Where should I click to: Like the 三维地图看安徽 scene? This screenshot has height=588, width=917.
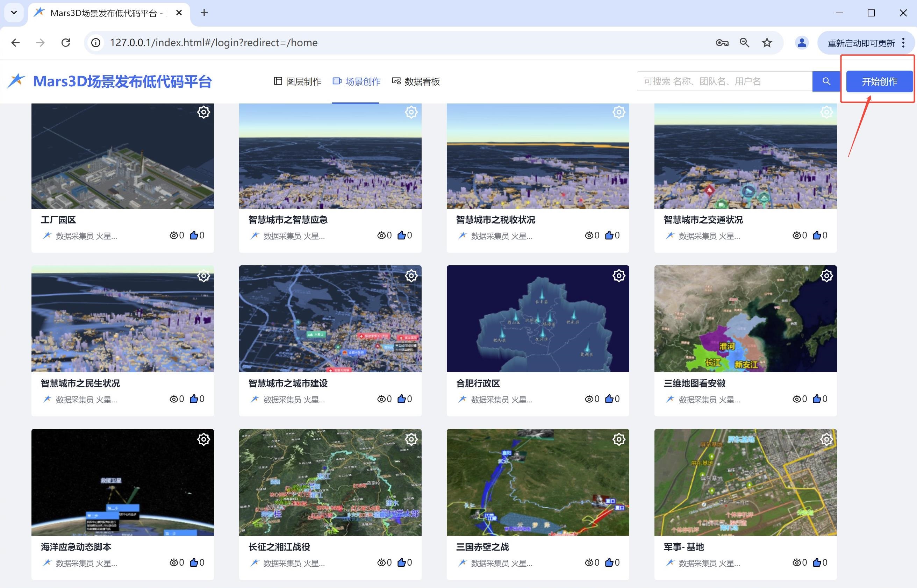tap(817, 399)
